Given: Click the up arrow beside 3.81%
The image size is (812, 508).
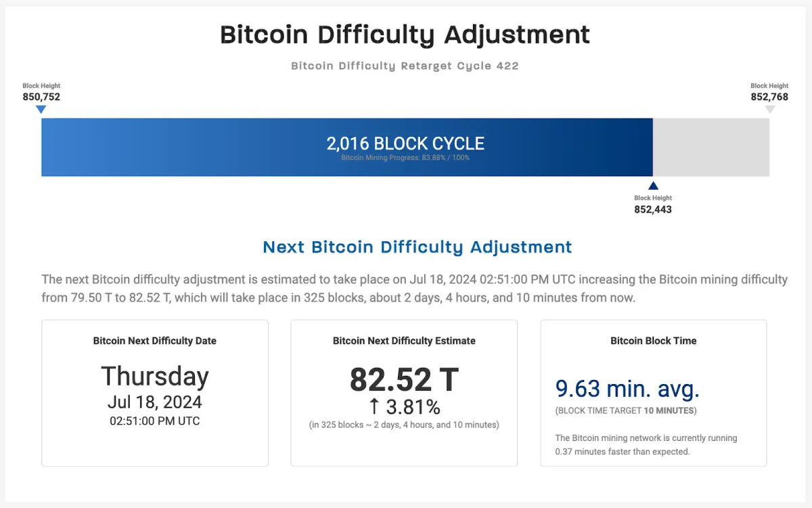Looking at the screenshot, I should coord(374,407).
